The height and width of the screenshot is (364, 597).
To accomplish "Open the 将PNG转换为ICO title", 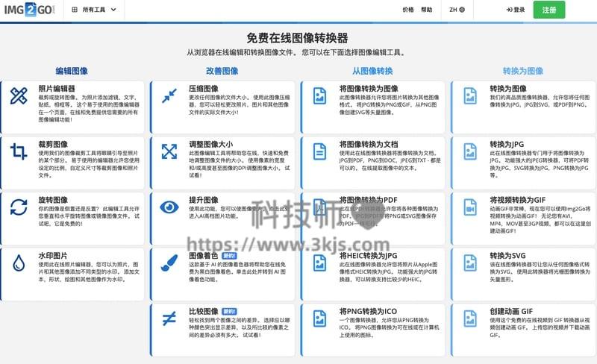I will 368,311.
